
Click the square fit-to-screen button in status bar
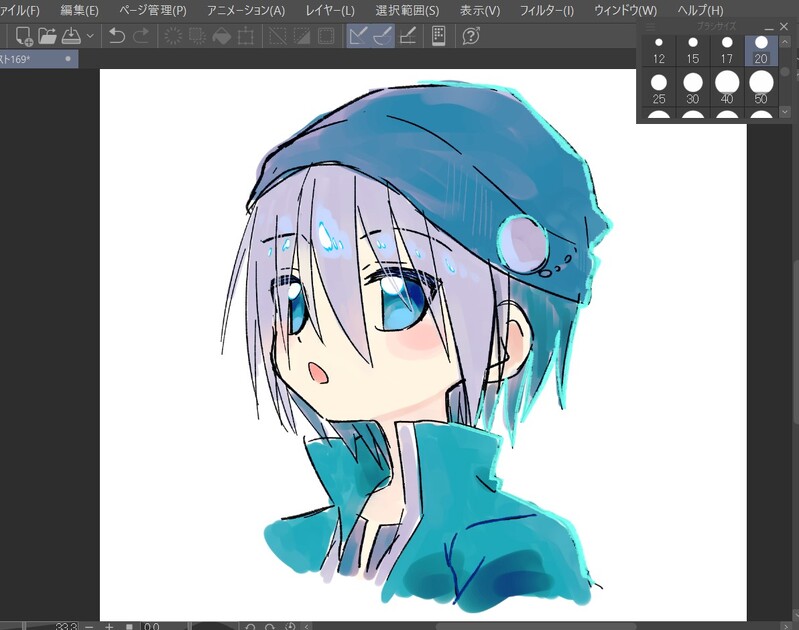(x=129, y=626)
